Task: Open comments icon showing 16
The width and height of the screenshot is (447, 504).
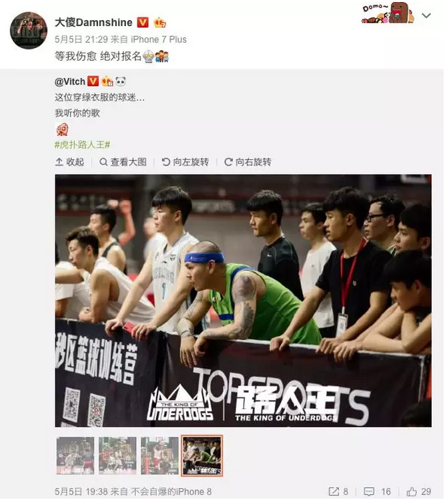Action: pos(377,491)
